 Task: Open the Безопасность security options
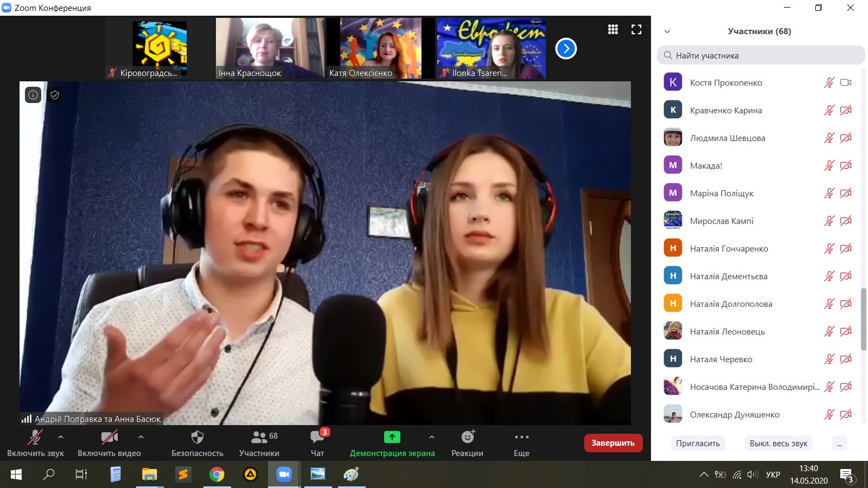tap(197, 443)
